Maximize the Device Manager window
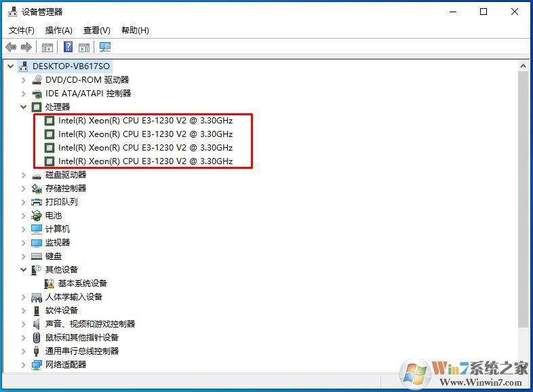 483,12
